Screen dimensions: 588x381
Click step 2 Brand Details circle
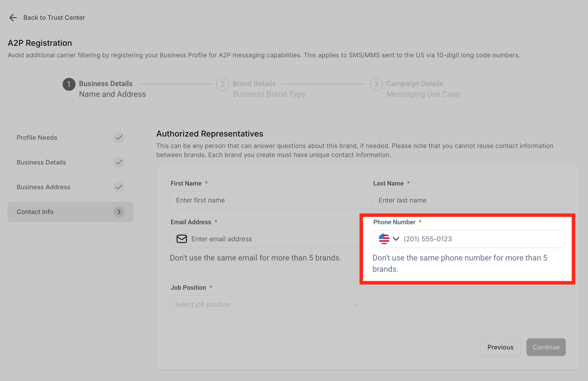click(222, 84)
